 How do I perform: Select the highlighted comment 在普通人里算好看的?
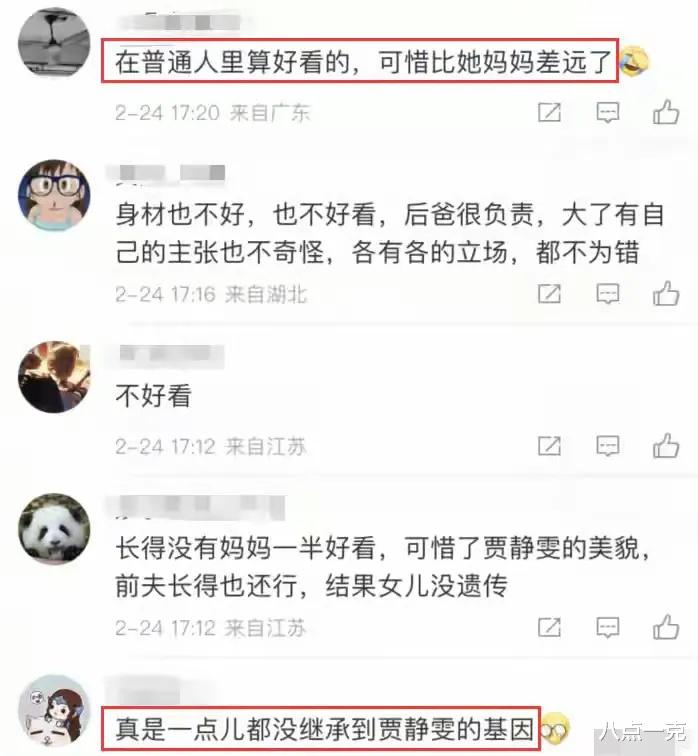point(360,61)
